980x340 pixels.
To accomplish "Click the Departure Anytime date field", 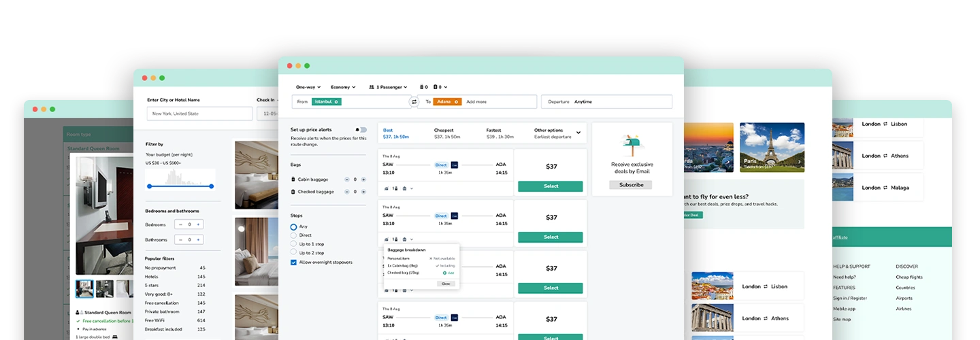I will tap(606, 101).
